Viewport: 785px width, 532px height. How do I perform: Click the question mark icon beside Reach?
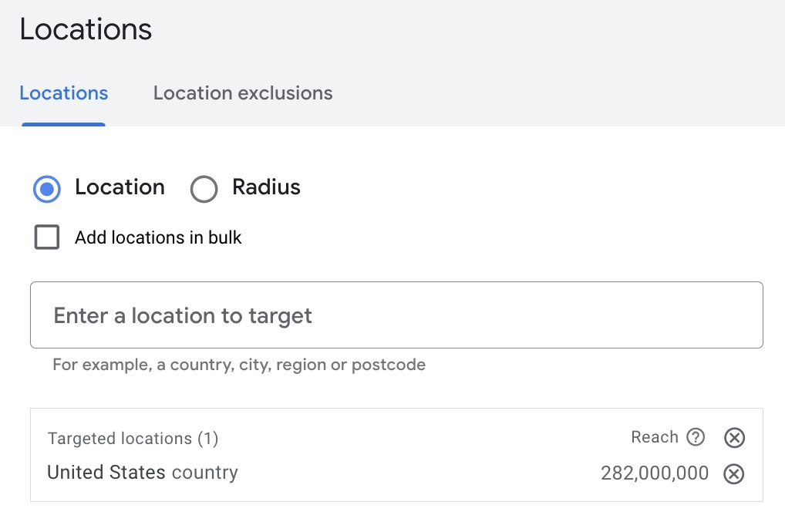tap(695, 437)
